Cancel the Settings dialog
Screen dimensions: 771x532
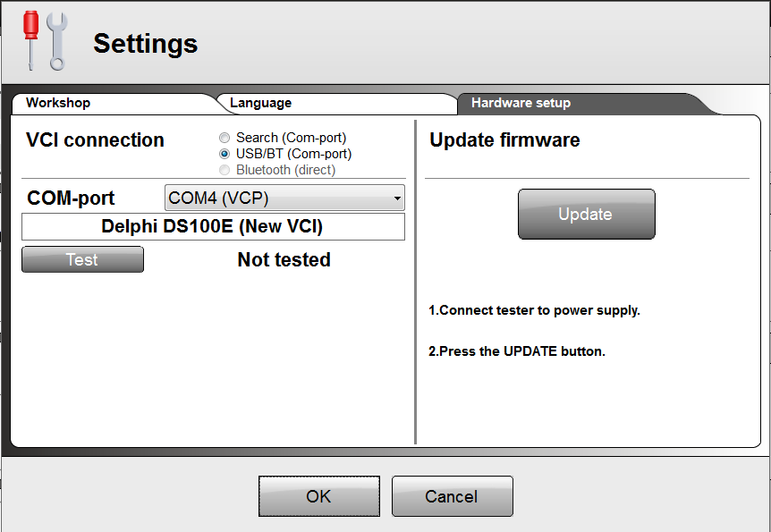[x=453, y=496]
